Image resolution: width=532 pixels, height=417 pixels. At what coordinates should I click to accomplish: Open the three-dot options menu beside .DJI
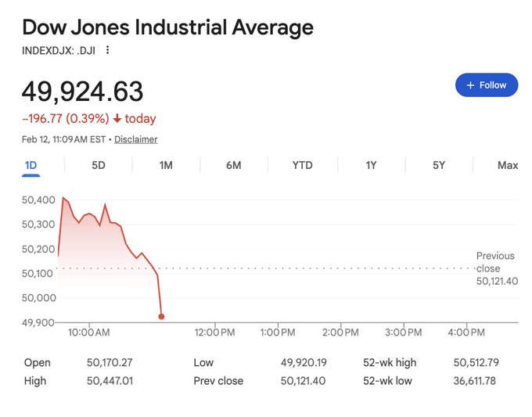[108, 50]
